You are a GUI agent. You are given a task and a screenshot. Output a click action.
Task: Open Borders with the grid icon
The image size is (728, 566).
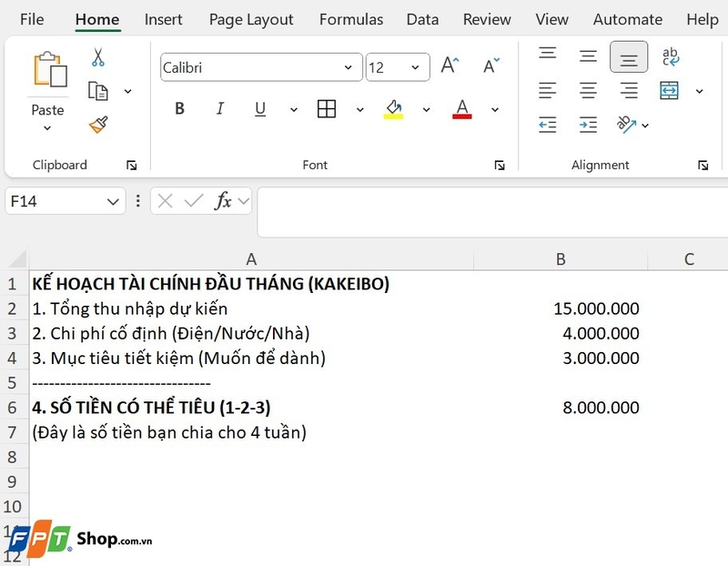click(x=327, y=109)
